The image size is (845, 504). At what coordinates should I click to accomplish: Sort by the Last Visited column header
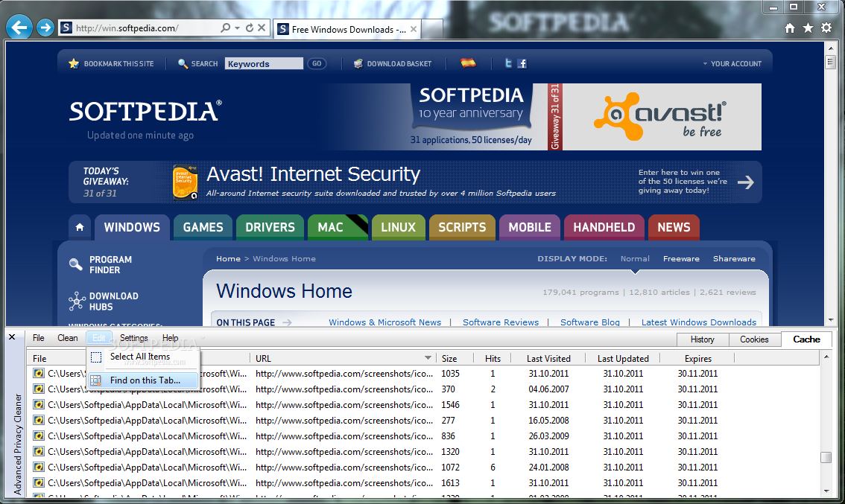tap(548, 358)
